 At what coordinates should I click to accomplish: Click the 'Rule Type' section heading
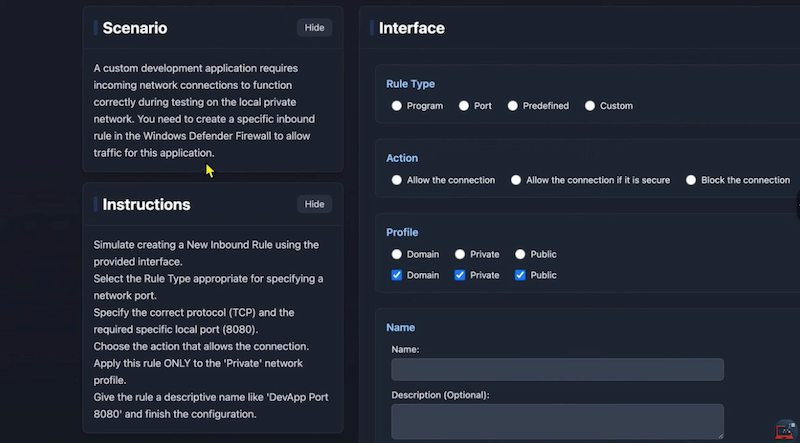pyautogui.click(x=410, y=84)
